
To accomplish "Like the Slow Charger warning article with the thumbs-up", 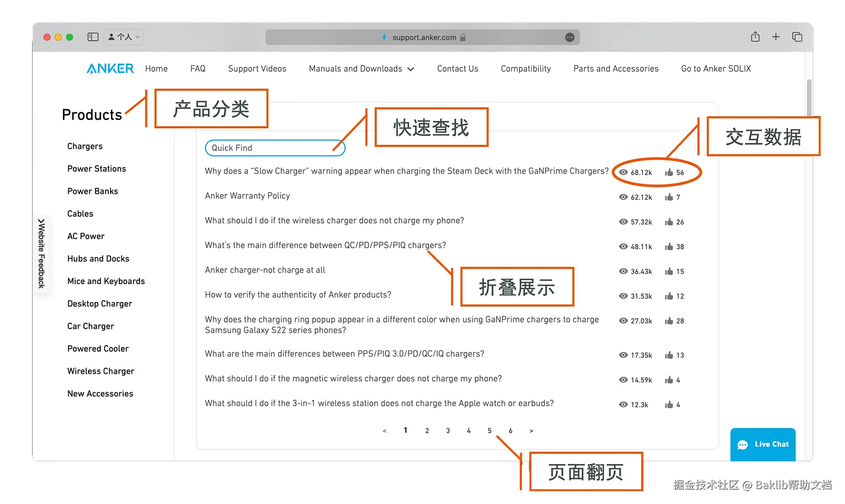I will [x=669, y=172].
